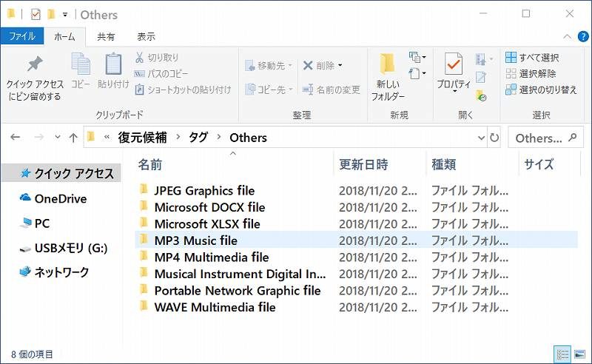Select the OneDrive item in sidebar
The width and height of the screenshot is (592, 364).
[x=60, y=198]
